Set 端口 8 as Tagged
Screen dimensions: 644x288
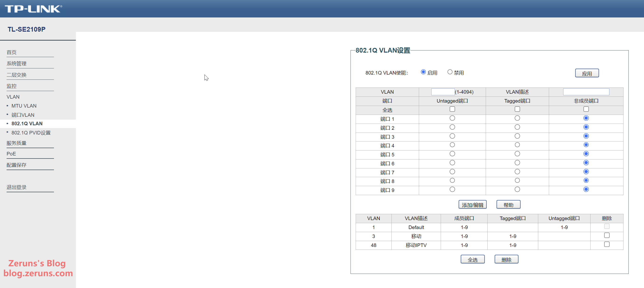tap(517, 180)
